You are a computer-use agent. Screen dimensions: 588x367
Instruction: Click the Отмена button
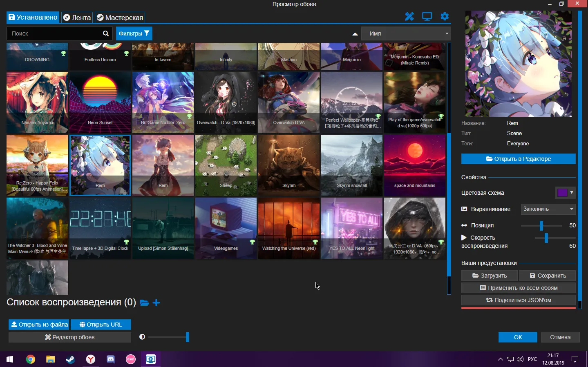[x=560, y=337]
